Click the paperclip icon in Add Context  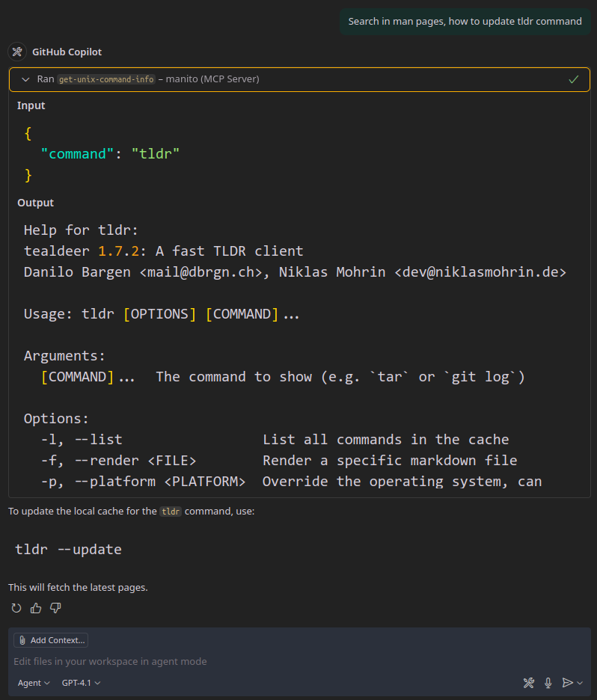click(x=22, y=640)
